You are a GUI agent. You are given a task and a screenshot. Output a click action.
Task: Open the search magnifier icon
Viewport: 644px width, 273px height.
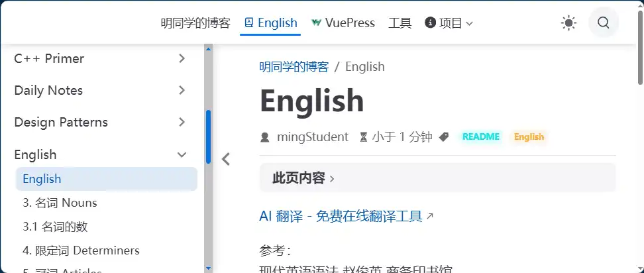[603, 23]
